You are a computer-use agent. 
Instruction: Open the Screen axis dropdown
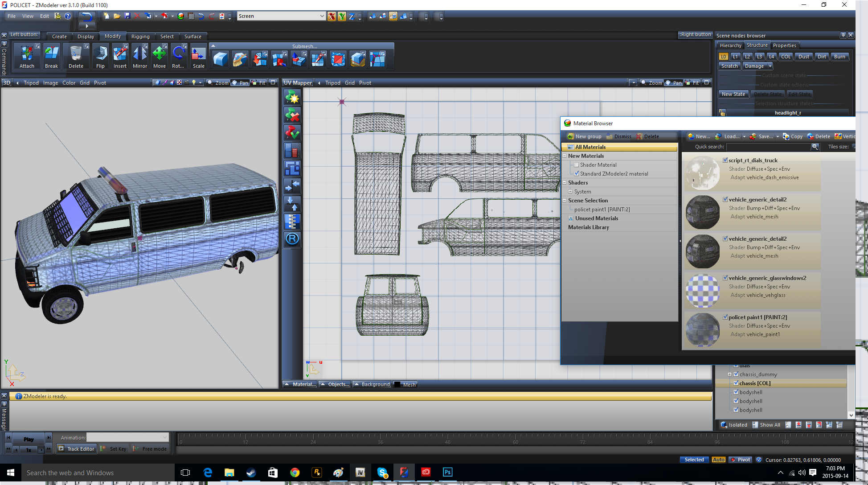click(x=322, y=16)
